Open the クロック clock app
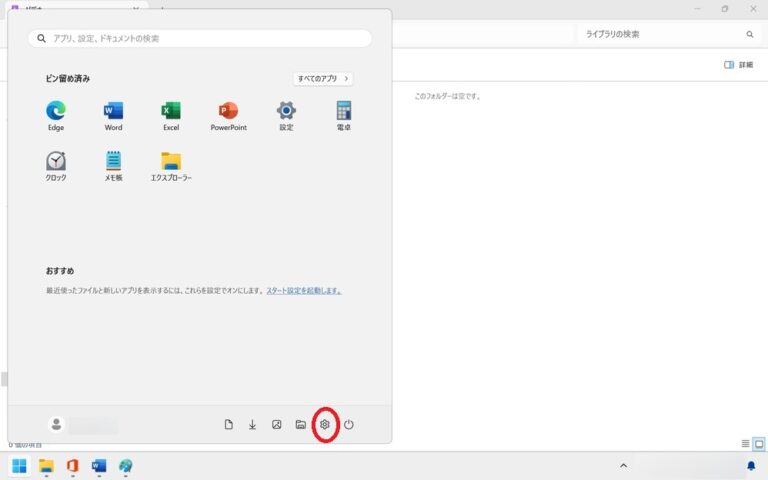This screenshot has width=768, height=480. coord(56,162)
